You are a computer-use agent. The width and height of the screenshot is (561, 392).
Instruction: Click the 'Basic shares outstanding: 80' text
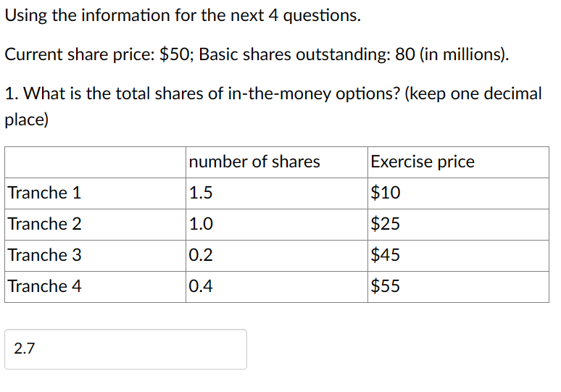tap(307, 55)
